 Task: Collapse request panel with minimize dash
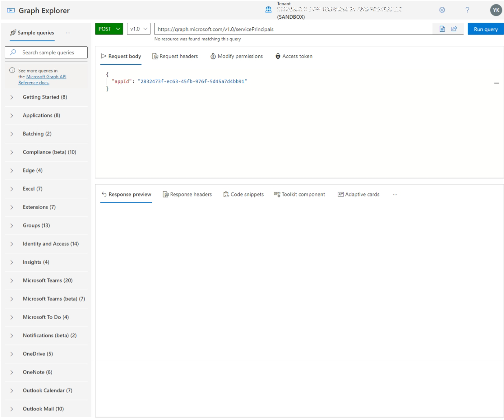tap(497, 83)
